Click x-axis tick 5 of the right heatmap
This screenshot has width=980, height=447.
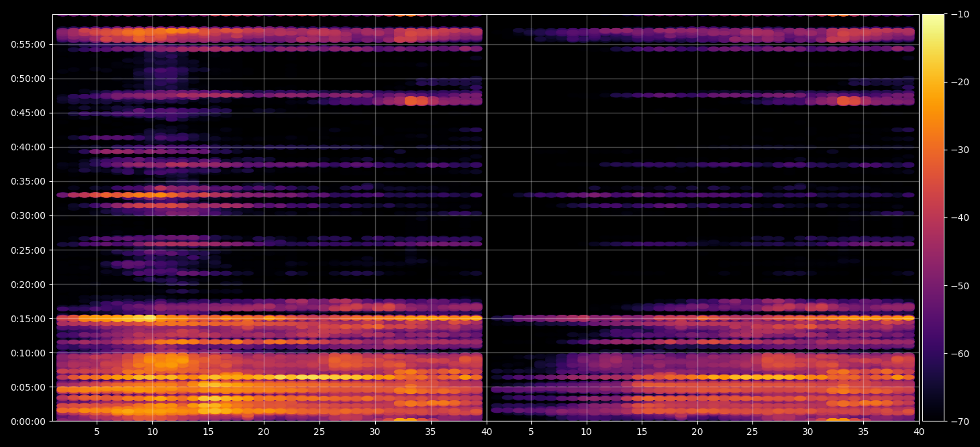point(531,432)
